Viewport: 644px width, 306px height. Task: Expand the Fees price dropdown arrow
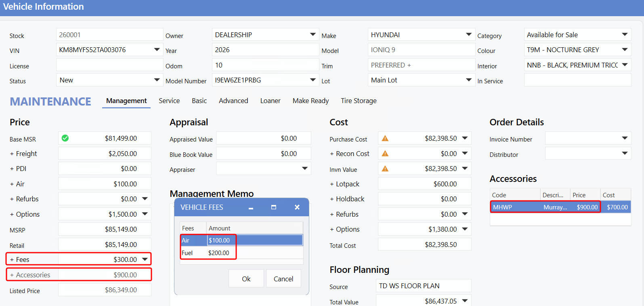(145, 260)
